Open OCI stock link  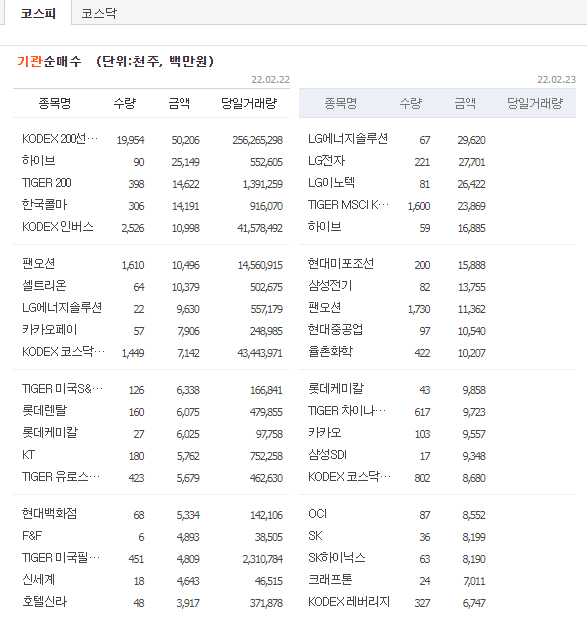[x=317, y=514]
